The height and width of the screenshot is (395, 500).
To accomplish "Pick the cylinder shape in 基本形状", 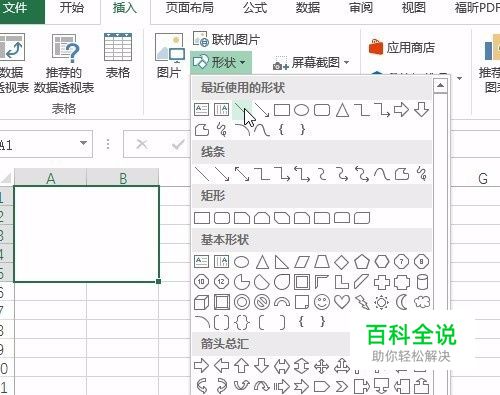I will click(422, 282).
